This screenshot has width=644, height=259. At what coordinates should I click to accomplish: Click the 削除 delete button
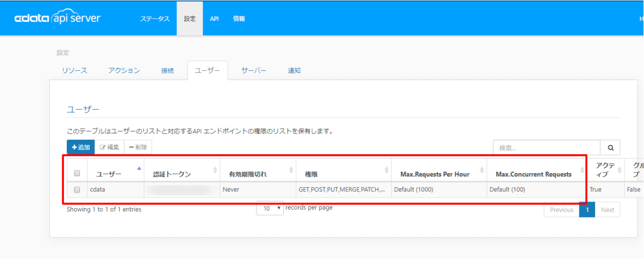pyautogui.click(x=138, y=147)
